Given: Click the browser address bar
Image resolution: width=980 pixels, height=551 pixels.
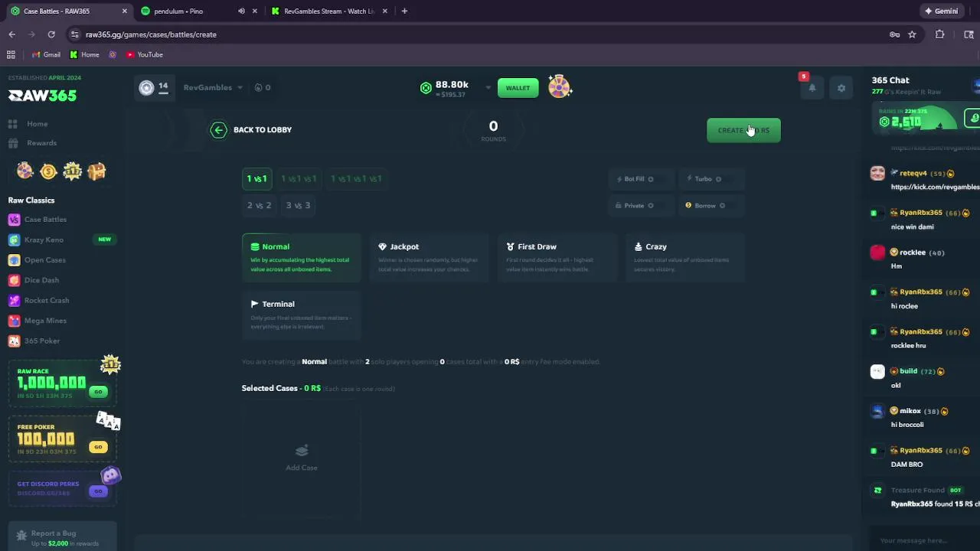Looking at the screenshot, I should coord(475,34).
